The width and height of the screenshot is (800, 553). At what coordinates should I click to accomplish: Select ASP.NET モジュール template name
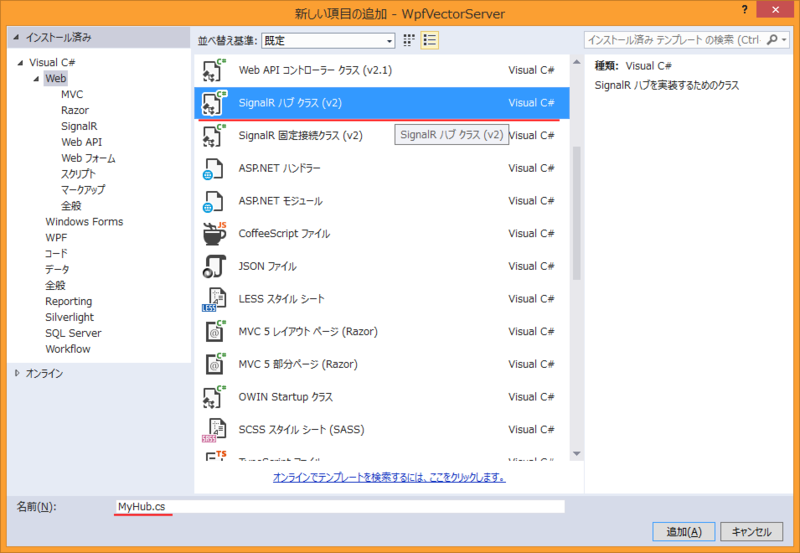coord(281,201)
